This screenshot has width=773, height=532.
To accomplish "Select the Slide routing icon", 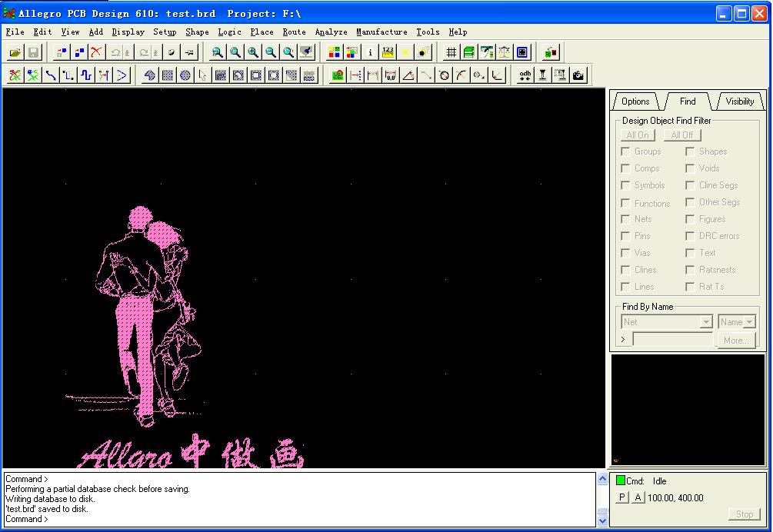I will (68, 75).
